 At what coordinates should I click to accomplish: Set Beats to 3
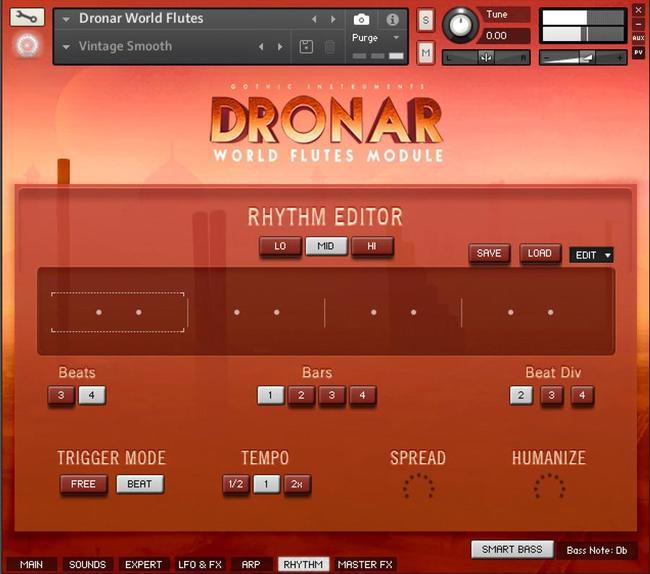pos(61,395)
